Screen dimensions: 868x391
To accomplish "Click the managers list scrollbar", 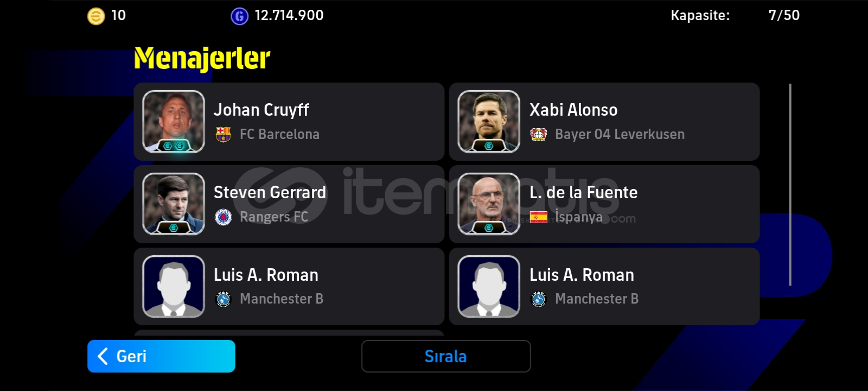I will [790, 185].
